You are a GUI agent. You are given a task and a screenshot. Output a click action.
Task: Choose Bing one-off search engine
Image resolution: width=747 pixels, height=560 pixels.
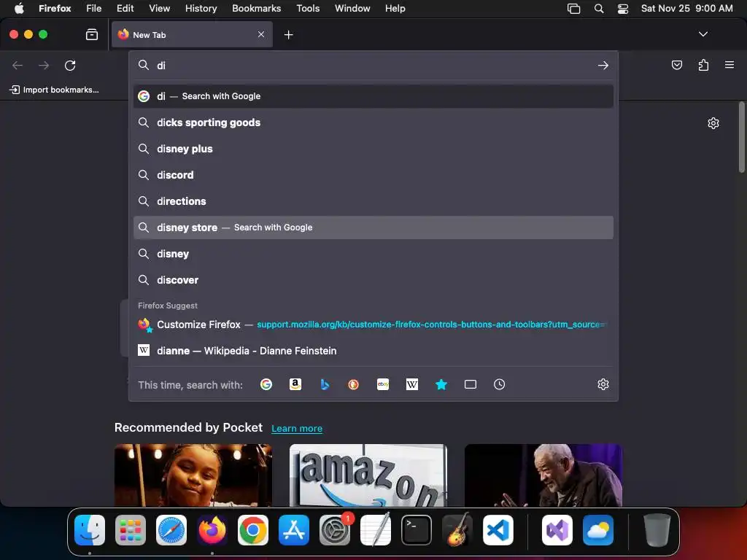325,384
